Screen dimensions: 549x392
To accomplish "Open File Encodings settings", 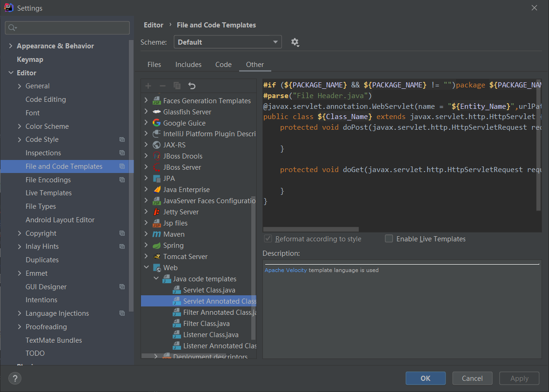I will tap(48, 180).
